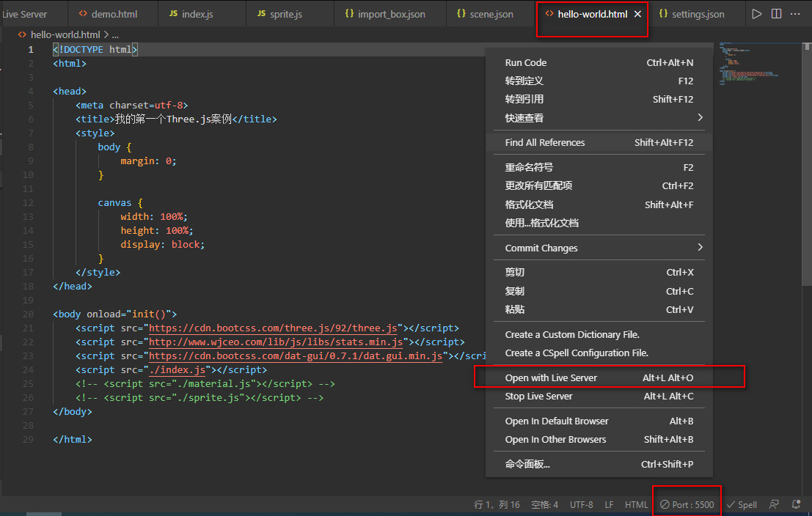Open the notification bell icon
Viewport: 812px width, 516px height.
point(796,504)
